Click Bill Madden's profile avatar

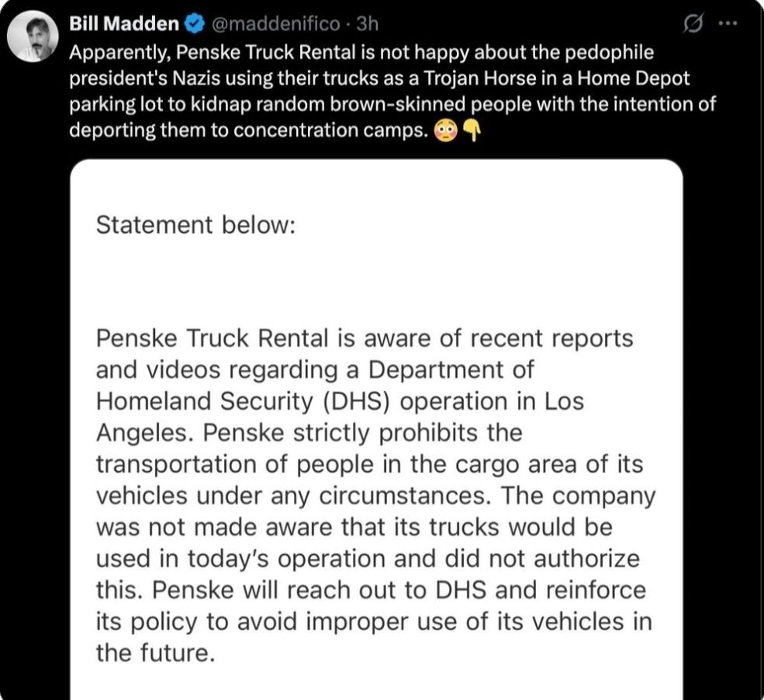pos(34,37)
